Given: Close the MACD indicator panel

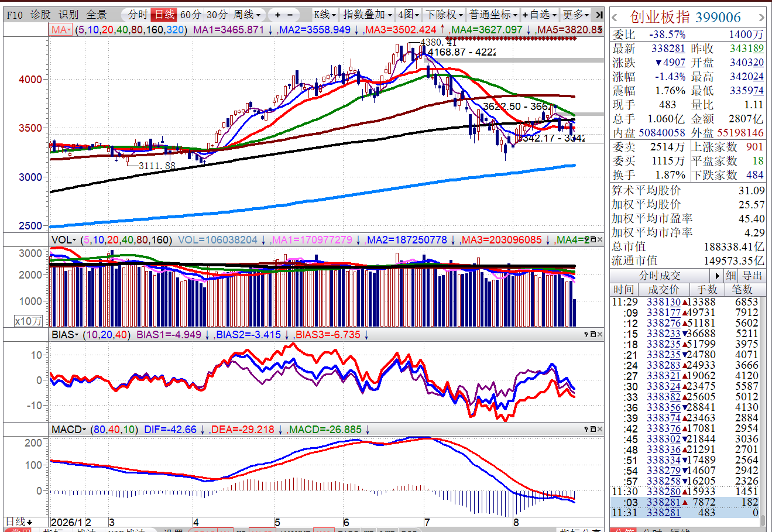Looking at the screenshot, I should [x=599, y=430].
